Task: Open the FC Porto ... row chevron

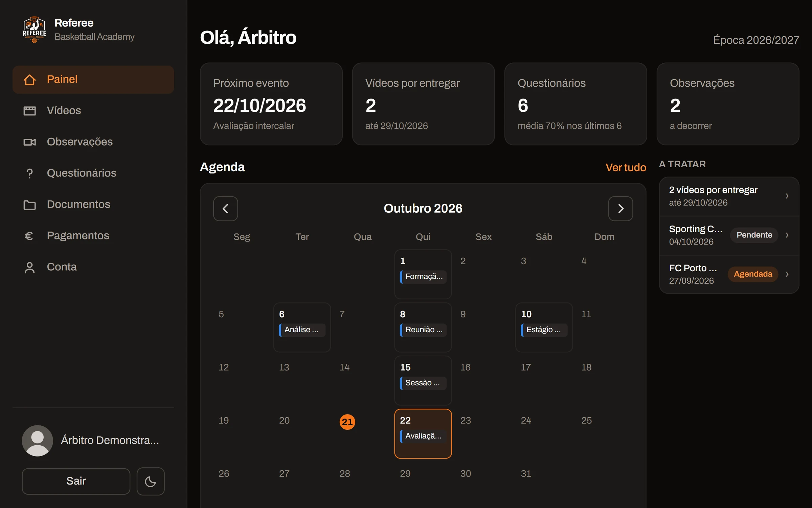Action: coord(787,274)
